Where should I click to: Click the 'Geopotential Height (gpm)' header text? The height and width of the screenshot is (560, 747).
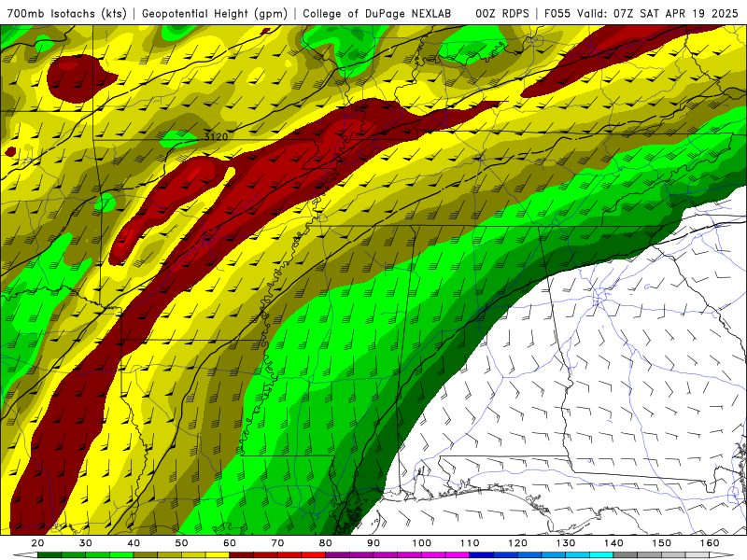[x=215, y=13]
